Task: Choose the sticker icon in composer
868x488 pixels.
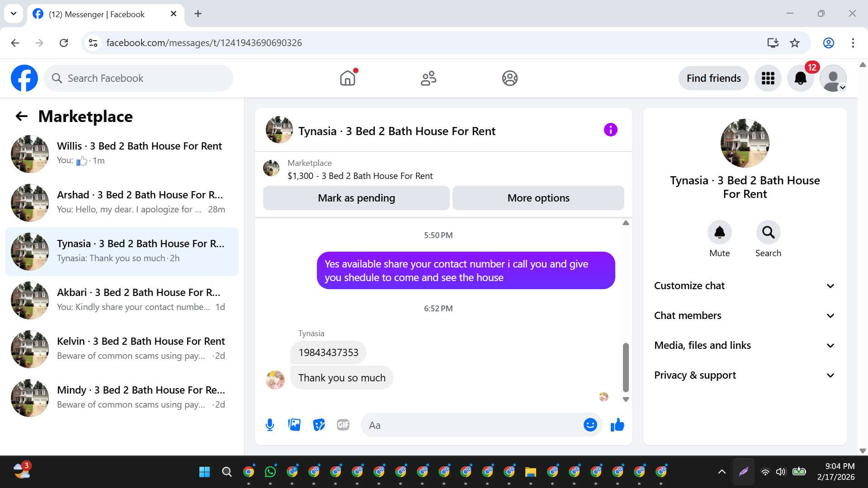Action: click(x=319, y=425)
